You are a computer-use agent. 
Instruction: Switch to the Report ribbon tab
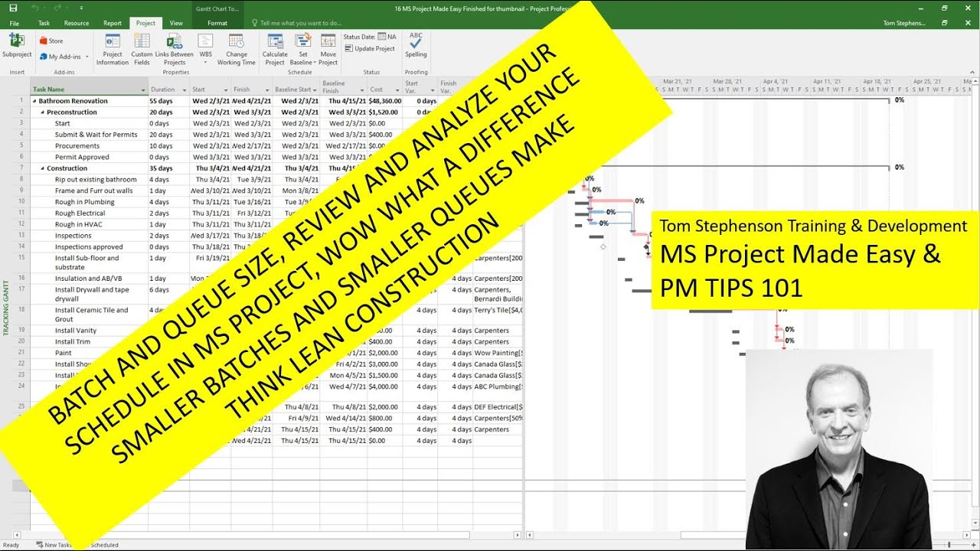pos(113,23)
